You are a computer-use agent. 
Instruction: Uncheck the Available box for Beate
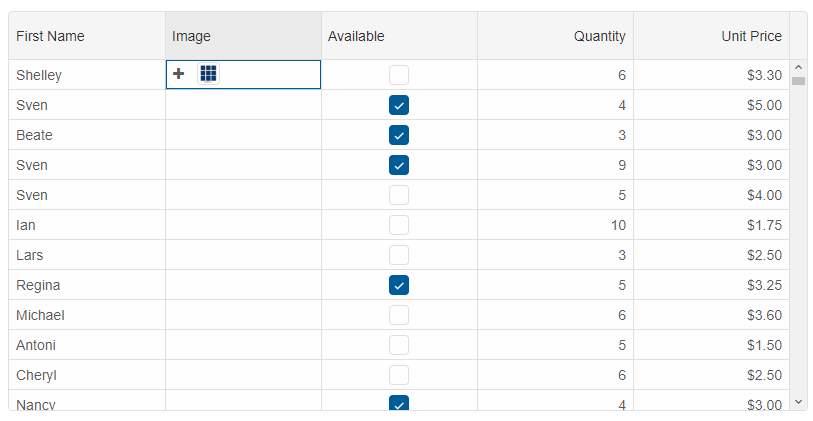point(399,135)
